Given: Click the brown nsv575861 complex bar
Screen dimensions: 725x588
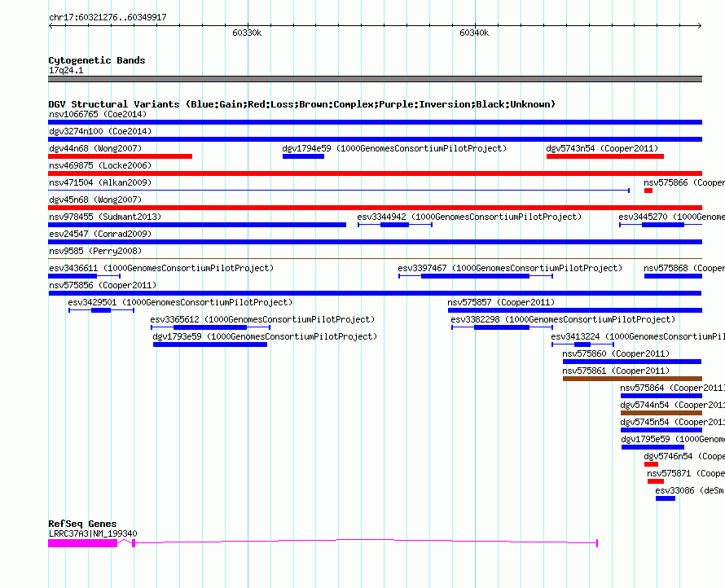Looking at the screenshot, I should [632, 379].
